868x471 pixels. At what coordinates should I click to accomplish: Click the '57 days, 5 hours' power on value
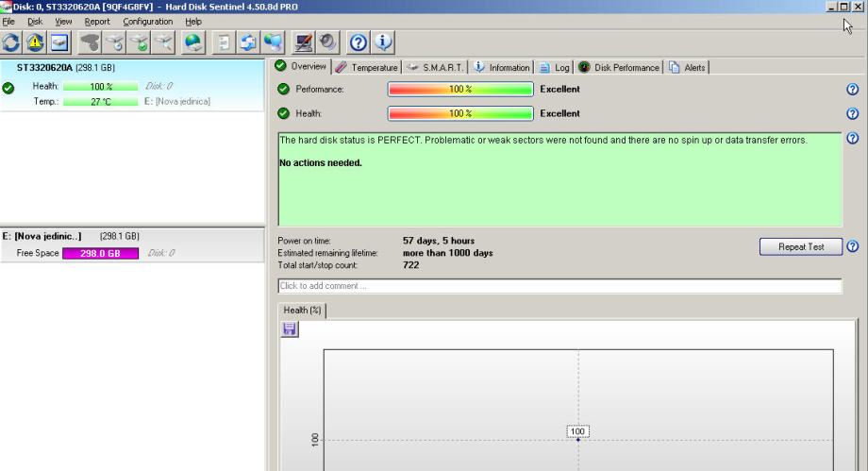[x=439, y=241]
